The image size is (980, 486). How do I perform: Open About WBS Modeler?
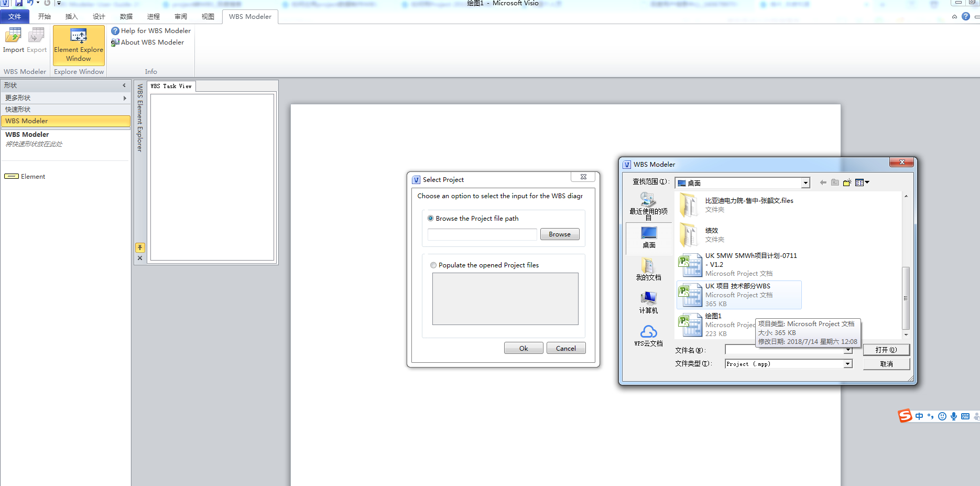click(147, 42)
